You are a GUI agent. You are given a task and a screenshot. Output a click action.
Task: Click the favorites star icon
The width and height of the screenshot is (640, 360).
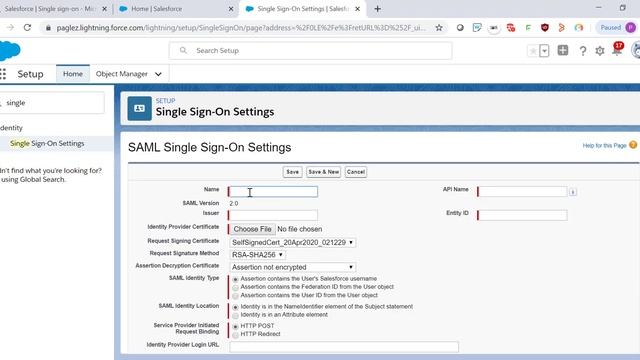point(533,51)
